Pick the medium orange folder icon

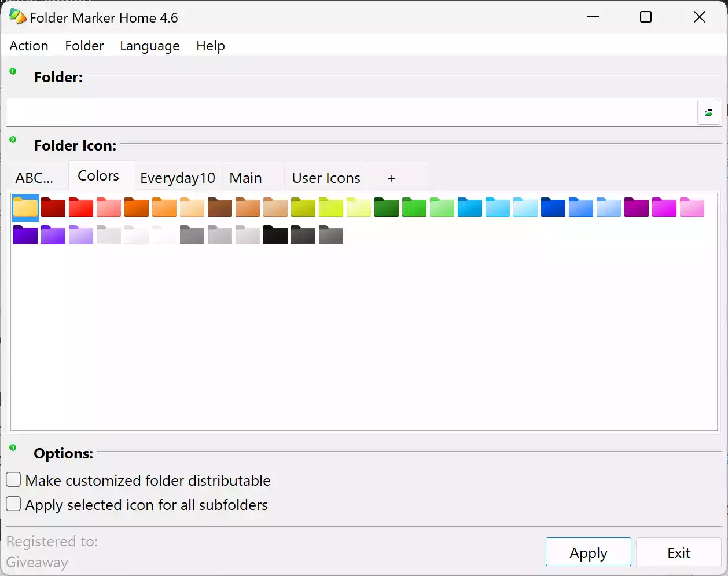tap(164, 208)
